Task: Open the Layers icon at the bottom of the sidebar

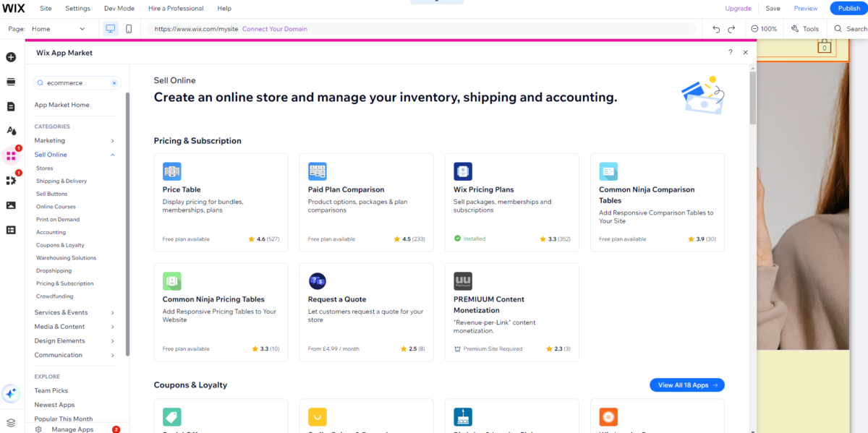Action: point(11,423)
